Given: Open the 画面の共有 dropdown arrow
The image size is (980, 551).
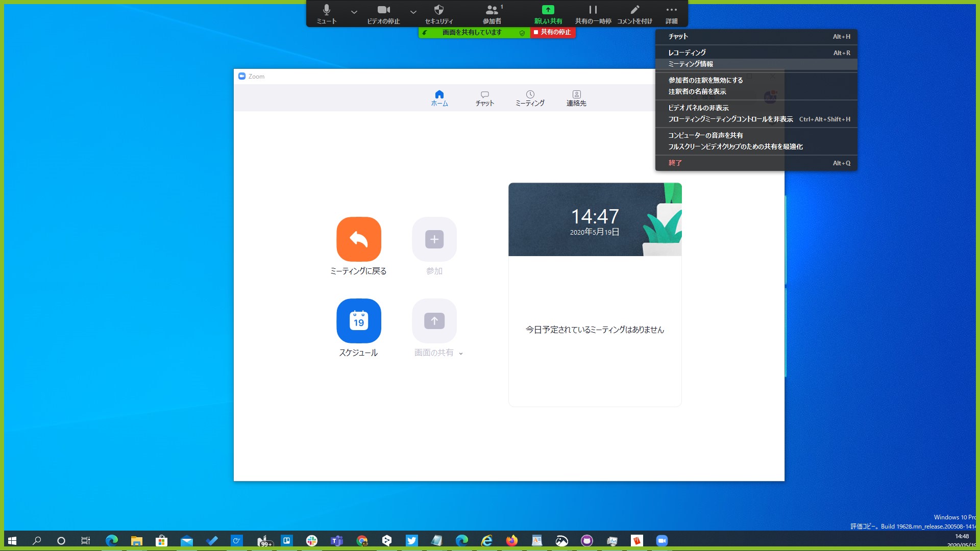Looking at the screenshot, I should (461, 353).
